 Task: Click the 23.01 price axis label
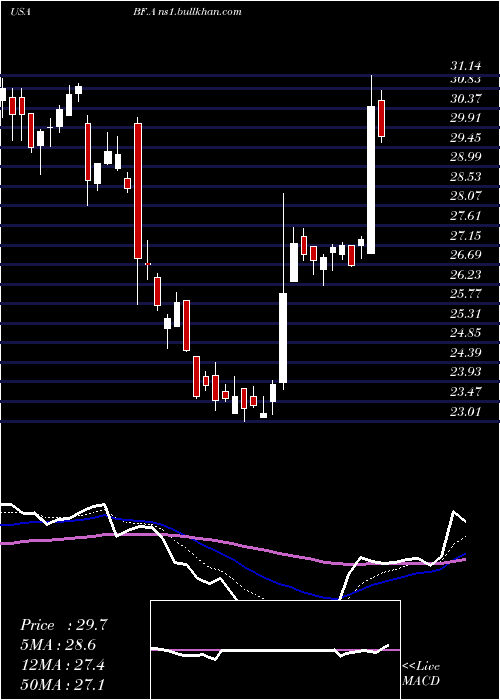click(x=466, y=411)
